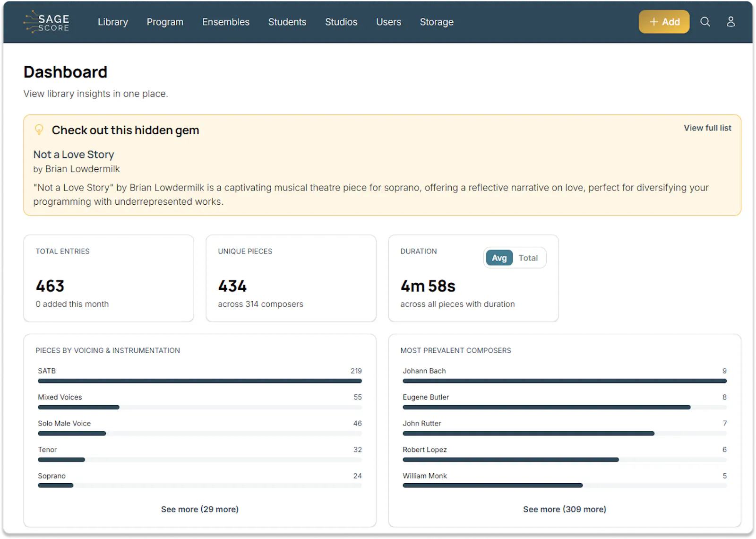Image resolution: width=756 pixels, height=539 pixels.
Task: Click the Add button
Action: coord(664,22)
